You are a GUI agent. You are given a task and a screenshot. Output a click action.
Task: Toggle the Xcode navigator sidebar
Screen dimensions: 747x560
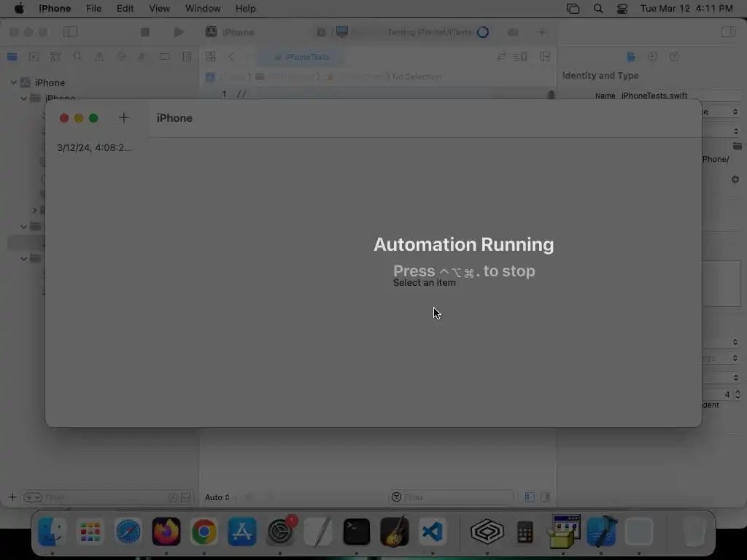click(x=70, y=32)
